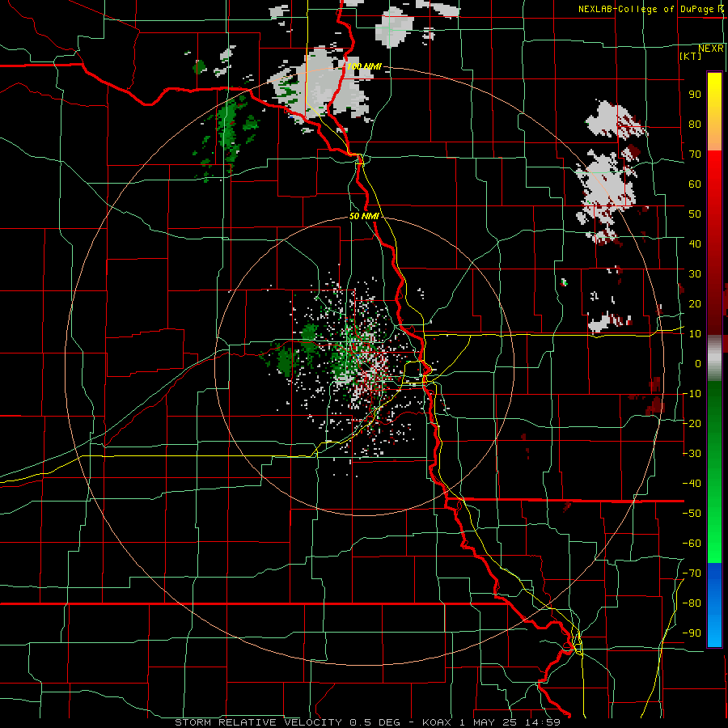
Task: Click the NEXR label above the scale
Action: click(x=711, y=49)
